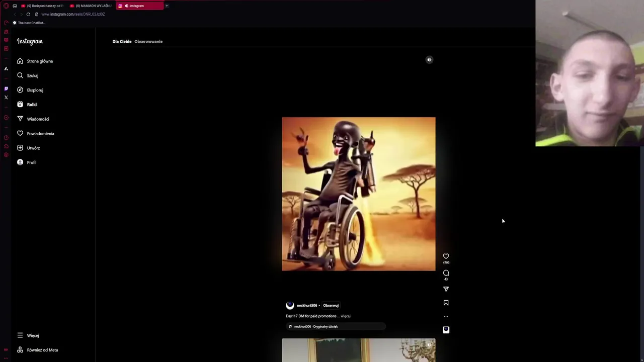644x362 pixels.
Task: Open Twitch in the Opera sidebar
Action: pyautogui.click(x=6, y=88)
